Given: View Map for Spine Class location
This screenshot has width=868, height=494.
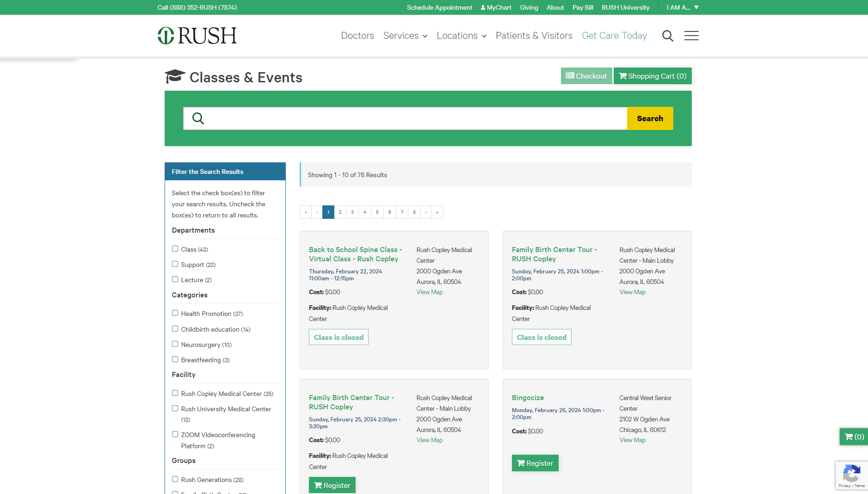Looking at the screenshot, I should coord(430,292).
